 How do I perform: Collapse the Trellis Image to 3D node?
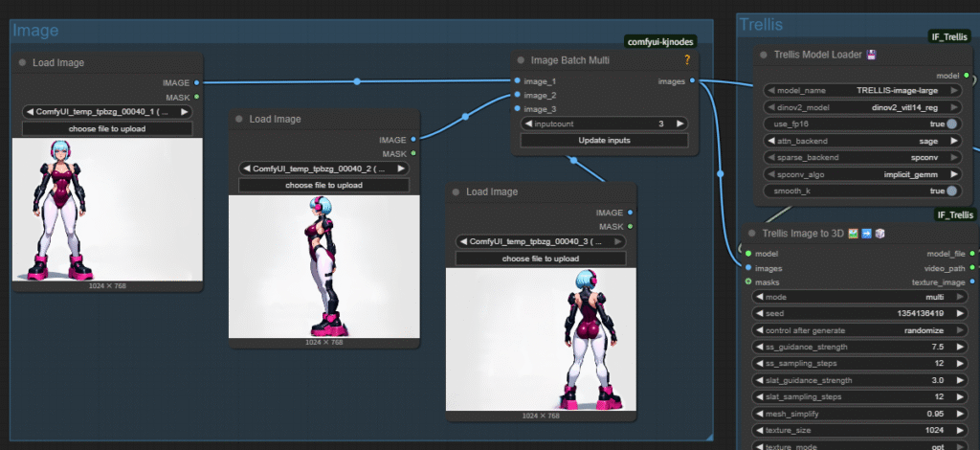click(x=752, y=233)
